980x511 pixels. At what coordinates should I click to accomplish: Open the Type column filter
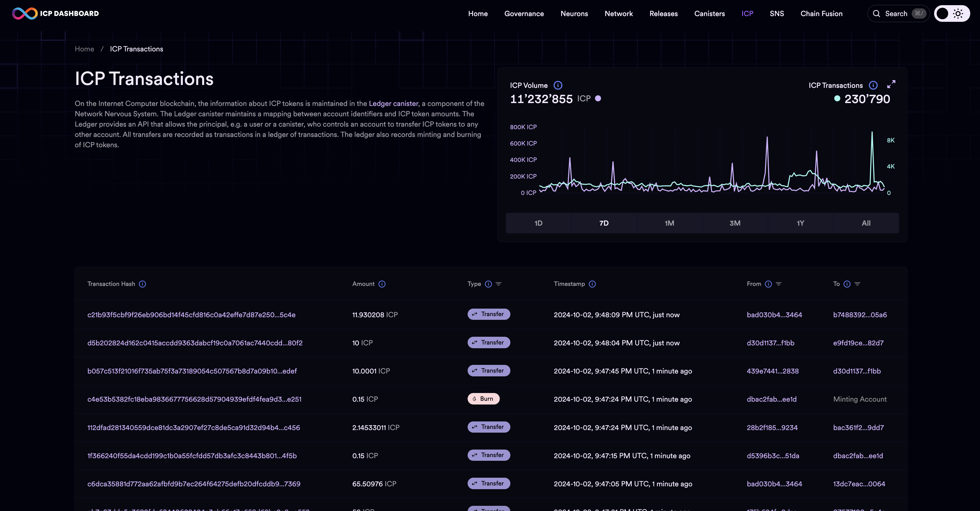[x=498, y=284]
